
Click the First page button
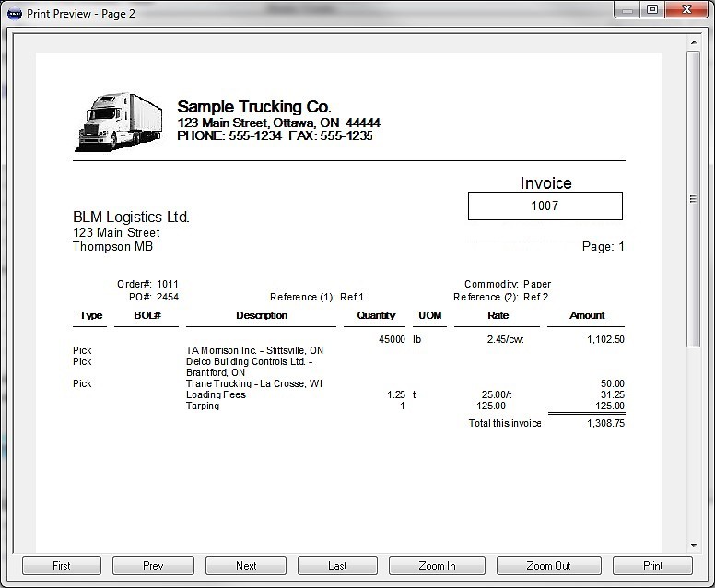pos(62,565)
